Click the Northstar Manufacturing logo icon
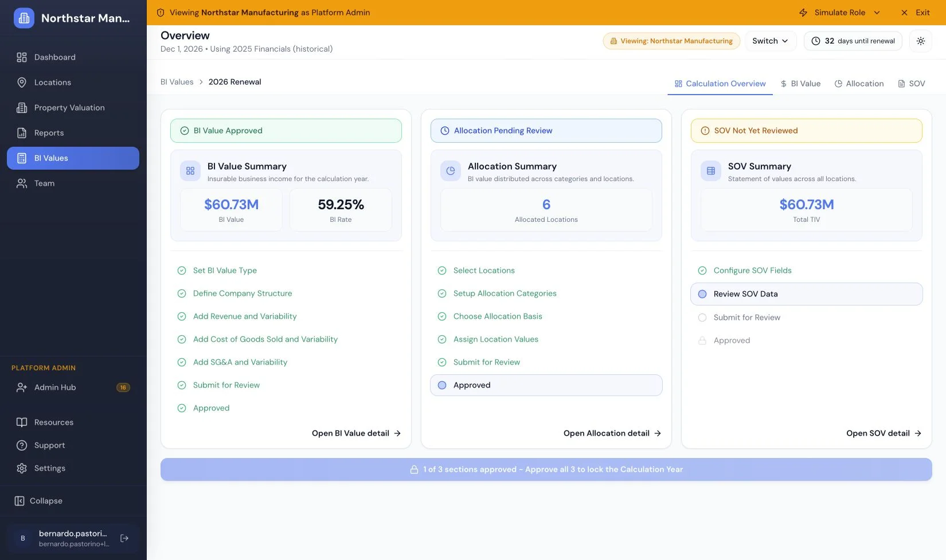This screenshot has height=560, width=946. tap(24, 18)
